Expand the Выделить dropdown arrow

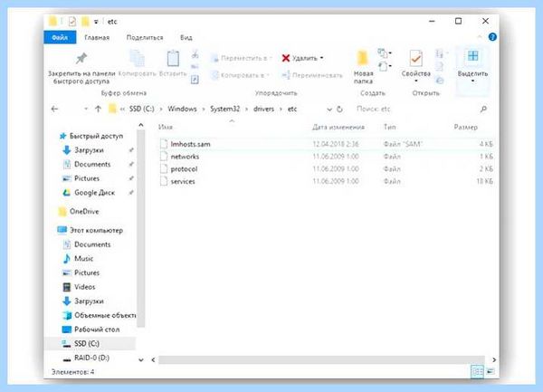[472, 81]
